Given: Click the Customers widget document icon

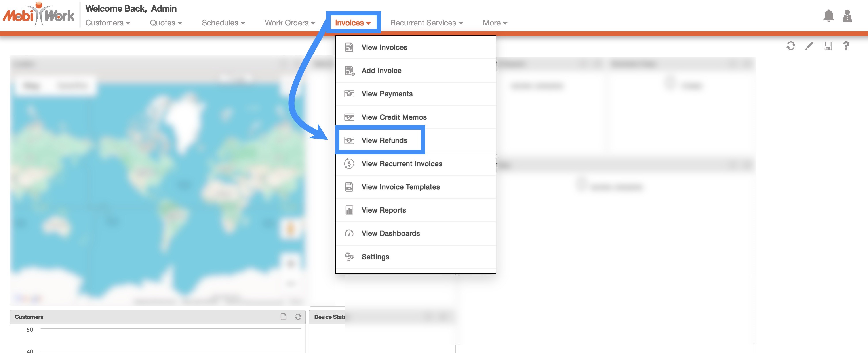Looking at the screenshot, I should [x=283, y=317].
